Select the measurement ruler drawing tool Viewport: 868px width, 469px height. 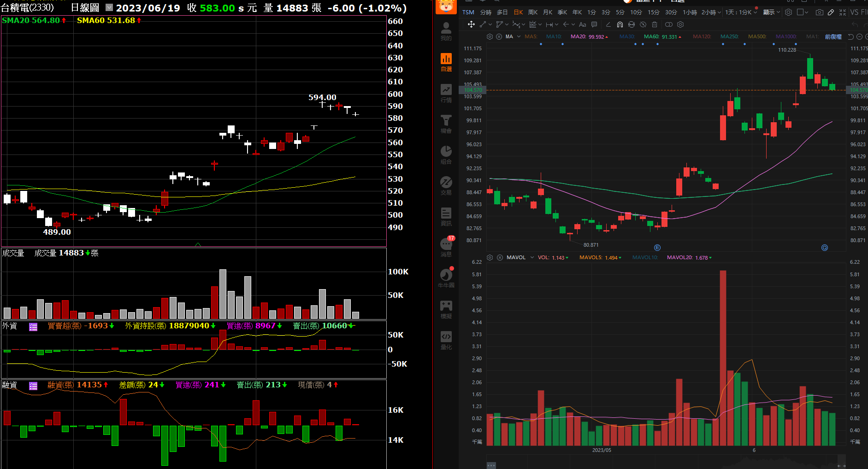pos(549,24)
